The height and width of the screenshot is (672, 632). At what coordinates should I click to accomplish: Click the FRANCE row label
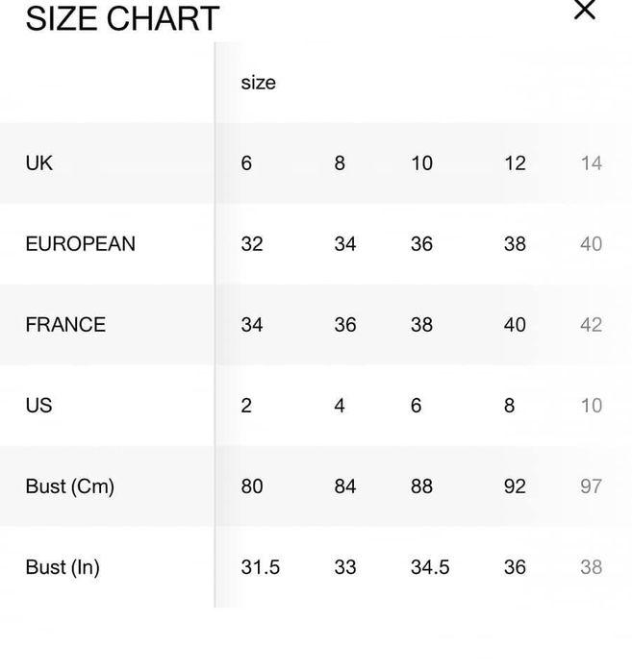65,325
